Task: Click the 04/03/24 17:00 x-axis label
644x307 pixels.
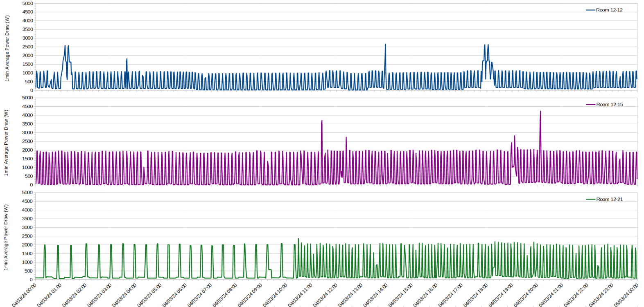Action: coord(451,295)
